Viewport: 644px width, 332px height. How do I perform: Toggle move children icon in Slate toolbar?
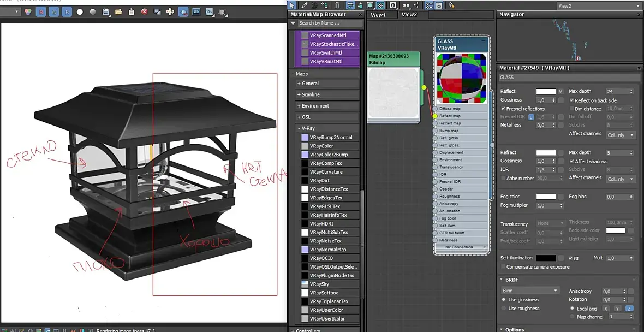pyautogui.click(x=350, y=5)
